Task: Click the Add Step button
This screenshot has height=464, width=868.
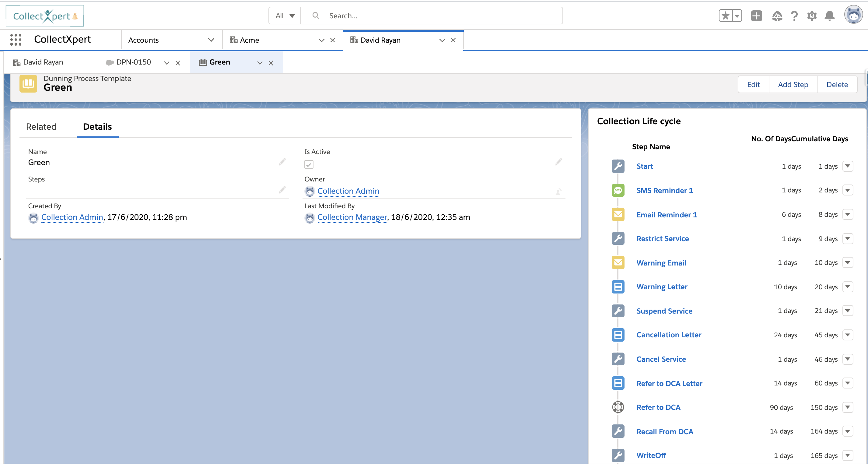Action: [793, 84]
